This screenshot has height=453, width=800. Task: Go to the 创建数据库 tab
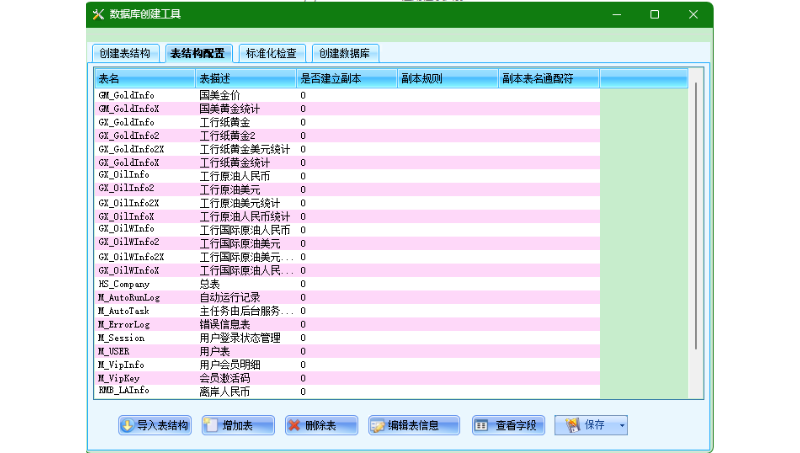pos(345,53)
